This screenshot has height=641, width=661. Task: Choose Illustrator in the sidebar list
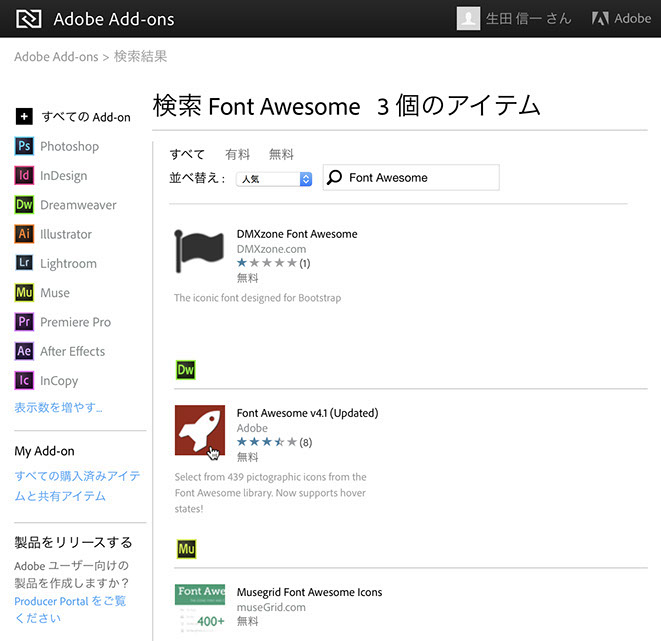click(66, 234)
